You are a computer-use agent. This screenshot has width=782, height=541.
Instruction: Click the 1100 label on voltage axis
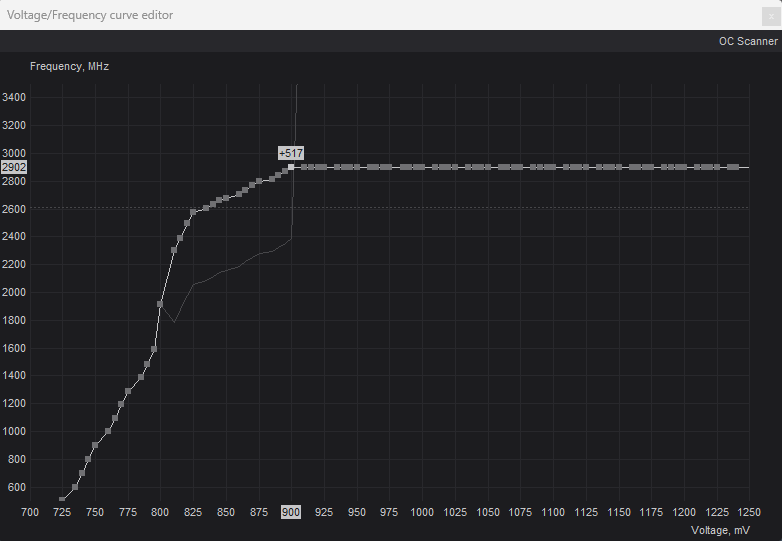553,512
